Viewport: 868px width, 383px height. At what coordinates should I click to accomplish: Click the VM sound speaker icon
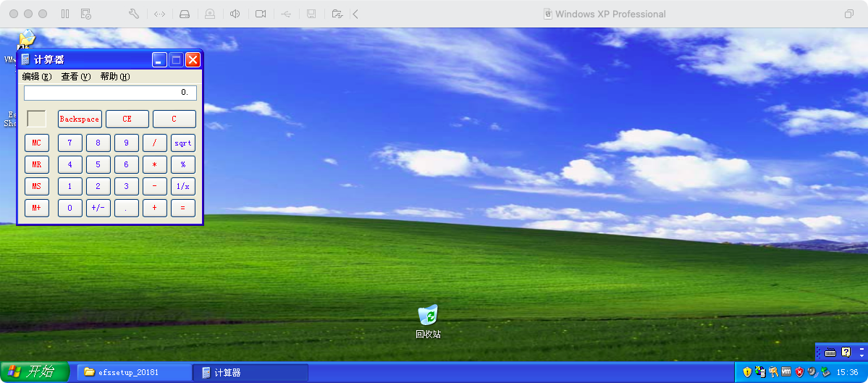click(235, 14)
